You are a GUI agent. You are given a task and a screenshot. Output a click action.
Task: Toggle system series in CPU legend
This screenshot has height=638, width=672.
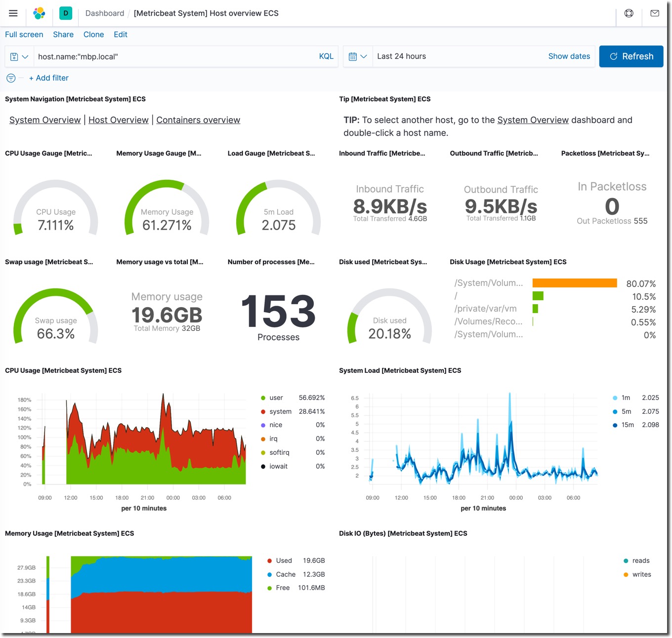coord(280,411)
